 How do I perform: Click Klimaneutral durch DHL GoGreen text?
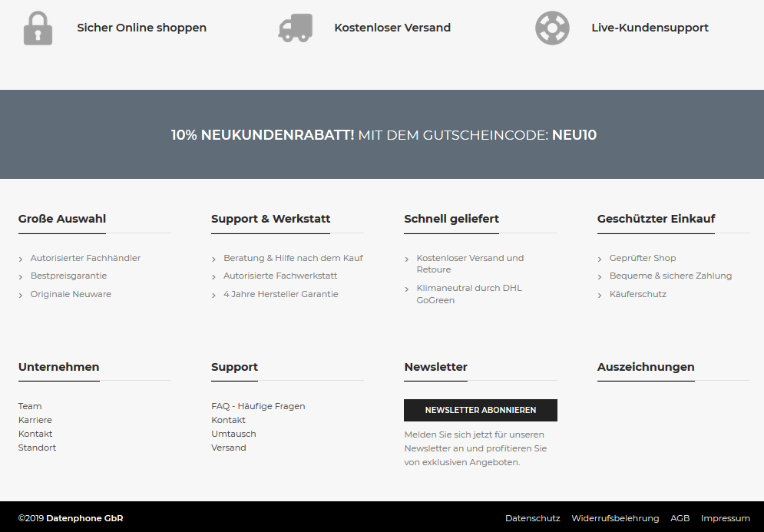(469, 294)
